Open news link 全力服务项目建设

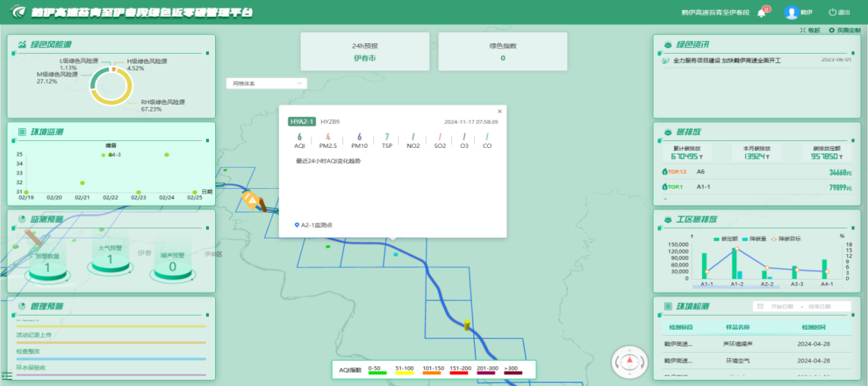click(726, 60)
